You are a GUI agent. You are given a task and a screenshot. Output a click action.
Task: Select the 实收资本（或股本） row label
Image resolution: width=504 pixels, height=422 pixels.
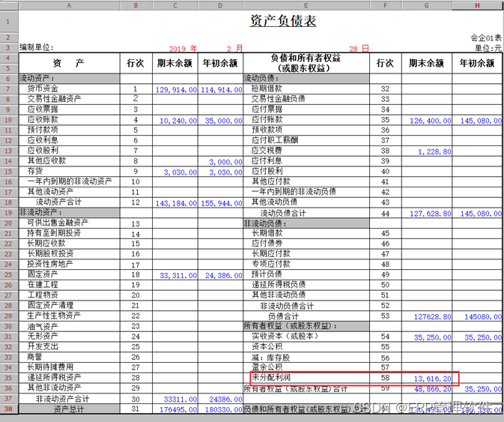click(x=285, y=336)
